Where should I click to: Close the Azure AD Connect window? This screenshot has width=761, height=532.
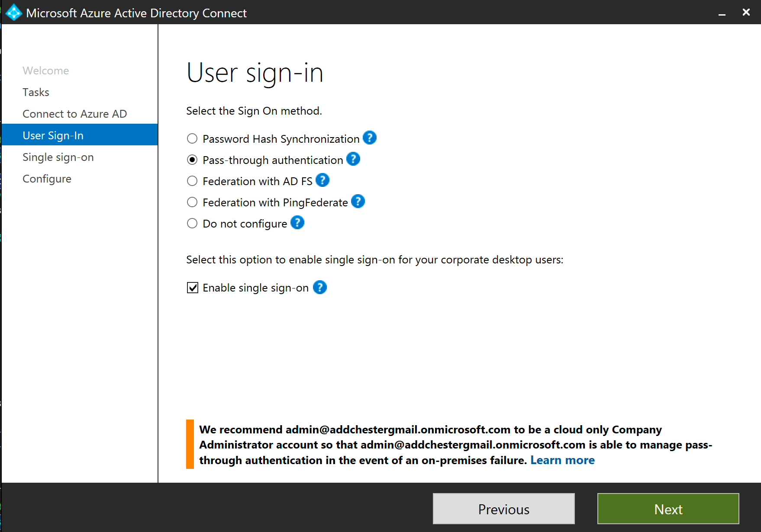746,13
